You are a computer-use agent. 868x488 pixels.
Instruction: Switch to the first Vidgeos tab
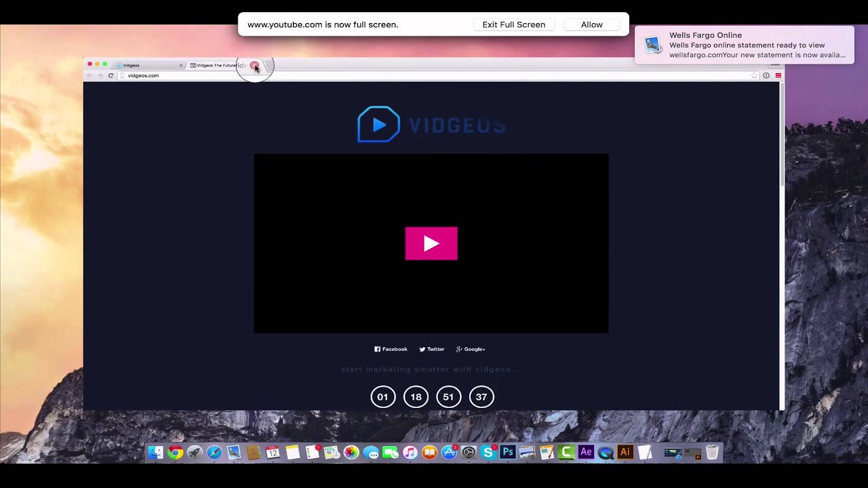(148, 66)
